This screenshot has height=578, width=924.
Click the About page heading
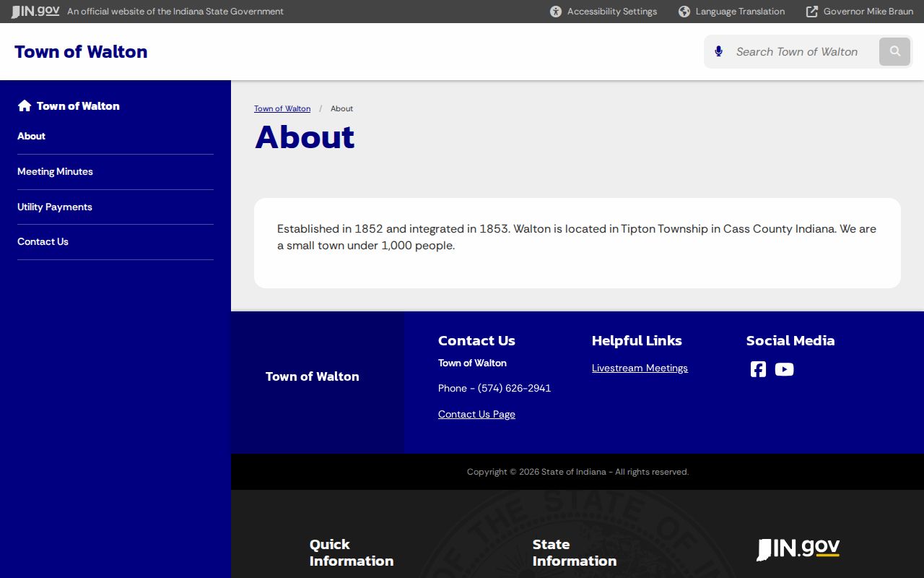coord(305,137)
